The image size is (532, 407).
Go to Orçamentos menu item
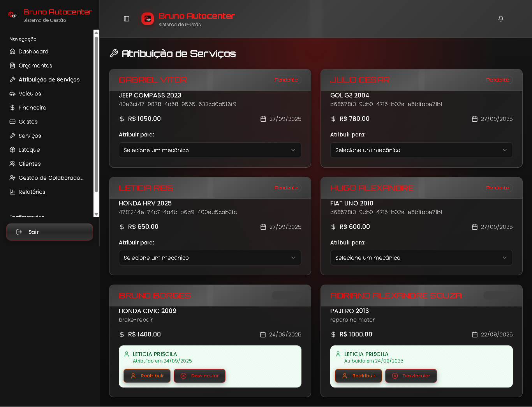(x=35, y=65)
